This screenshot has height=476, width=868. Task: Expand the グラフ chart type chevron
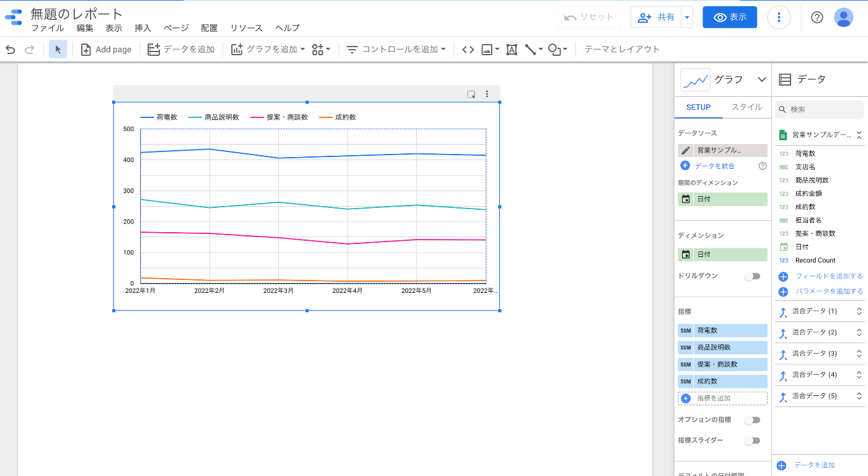pos(762,79)
